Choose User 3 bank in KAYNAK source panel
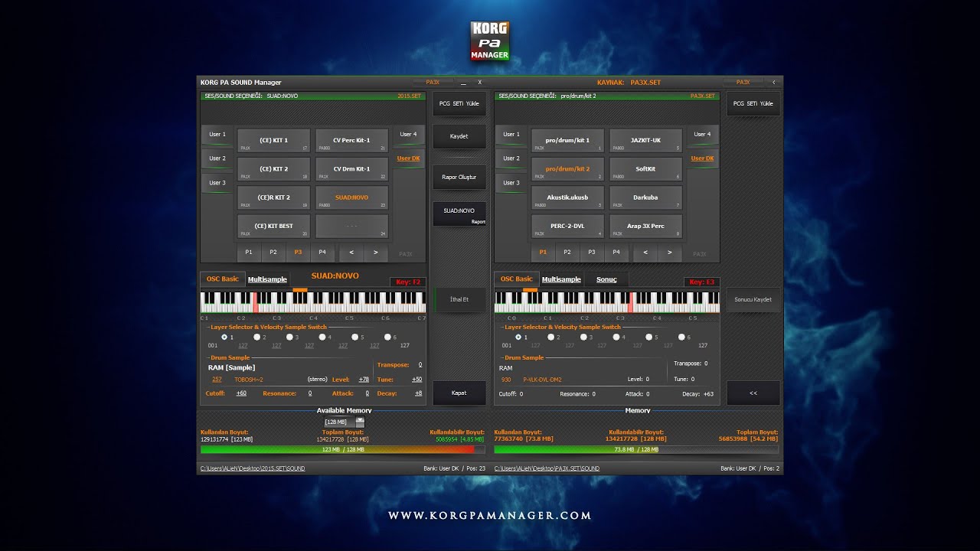Image resolution: width=980 pixels, height=551 pixels. point(511,183)
